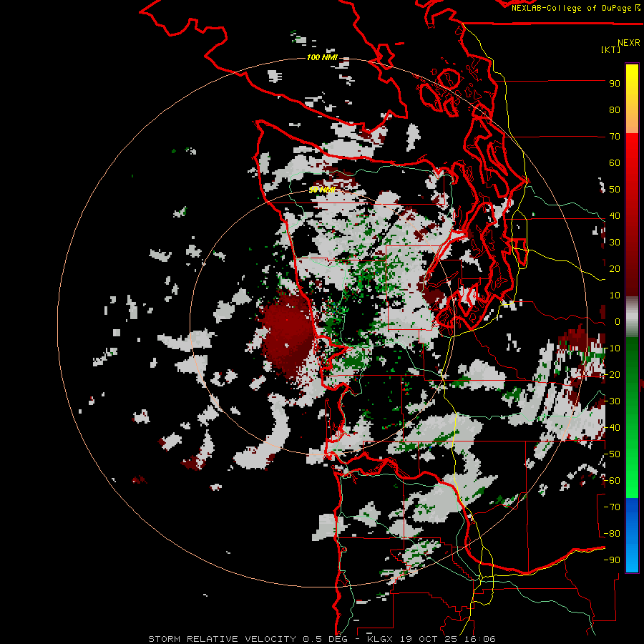Click the 50 NMI range ring label

pos(322,190)
